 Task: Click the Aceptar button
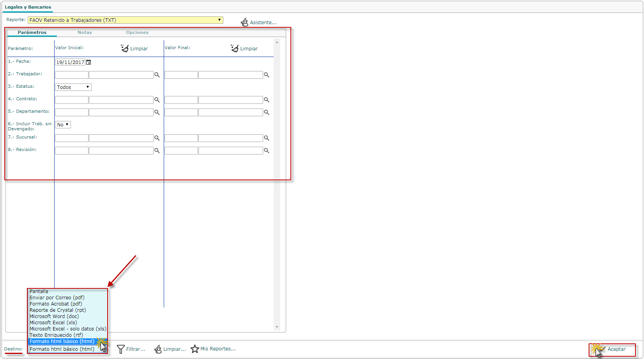tap(612, 350)
